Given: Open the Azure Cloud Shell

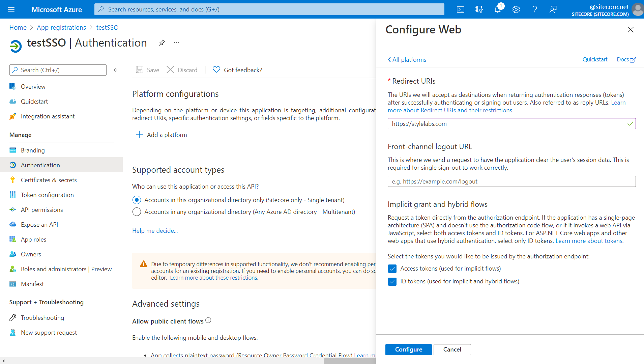Looking at the screenshot, I should point(461,9).
